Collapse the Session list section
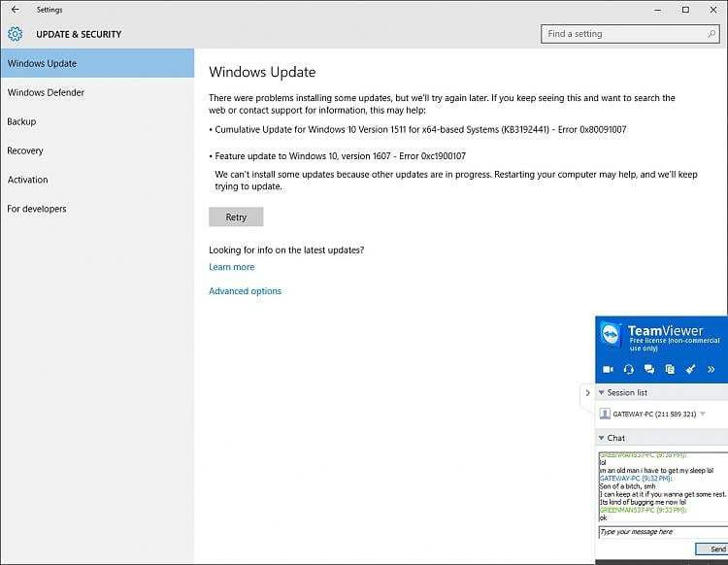The width and height of the screenshot is (728, 565). (x=601, y=393)
